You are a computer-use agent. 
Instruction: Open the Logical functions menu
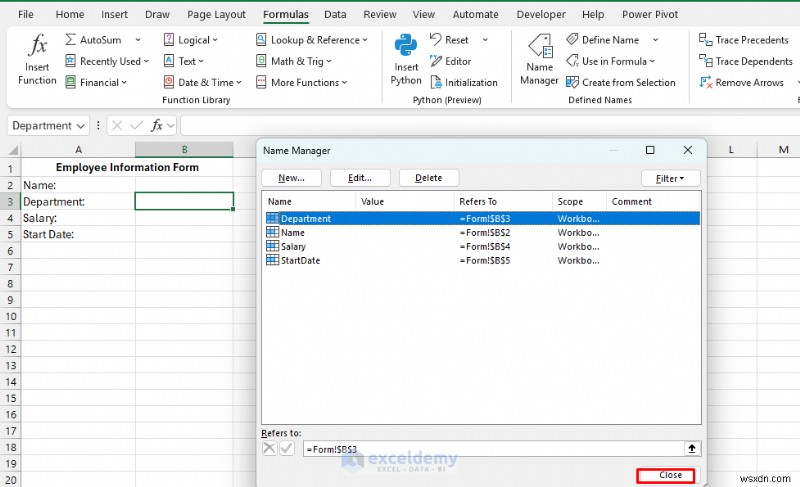(190, 40)
